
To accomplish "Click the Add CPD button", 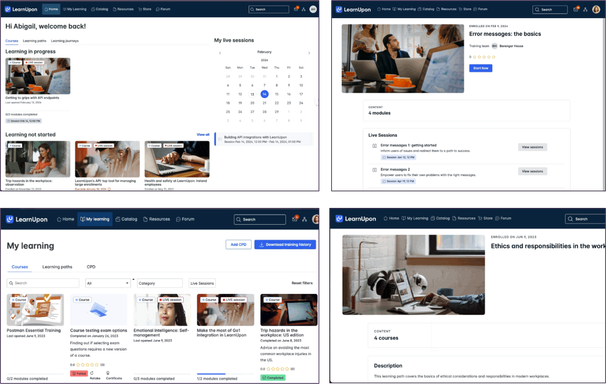I will click(x=238, y=245).
